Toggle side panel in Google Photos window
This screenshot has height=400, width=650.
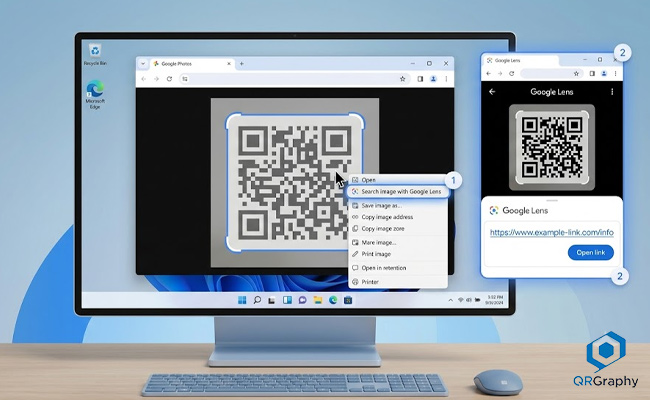[420, 79]
